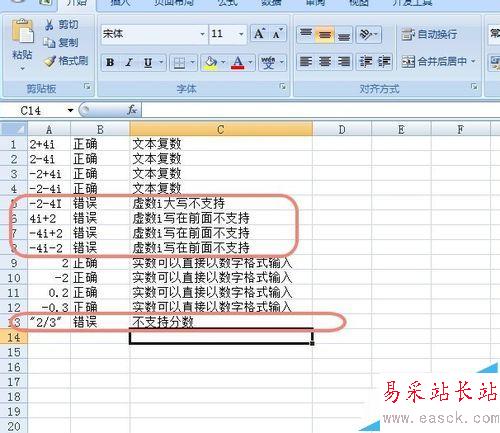This screenshot has height=433, width=500.
Task: Click cell with 不支持分数
Action: [x=221, y=322]
